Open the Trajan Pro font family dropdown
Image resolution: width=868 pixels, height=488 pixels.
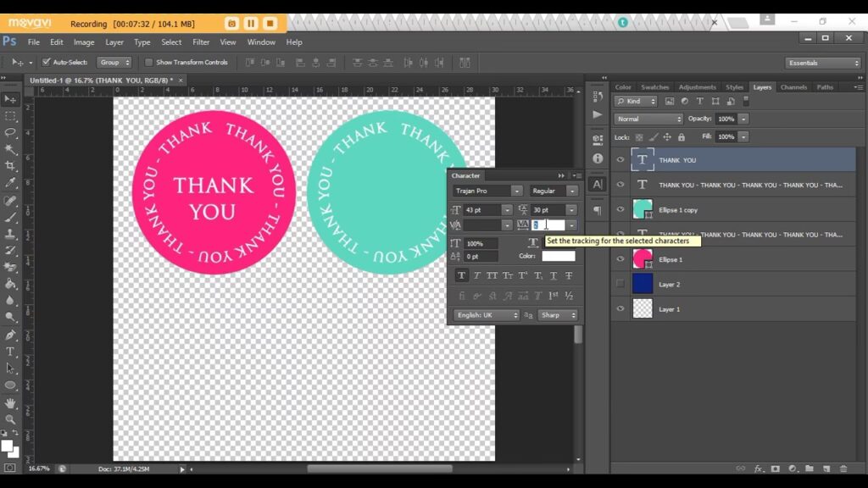point(487,191)
